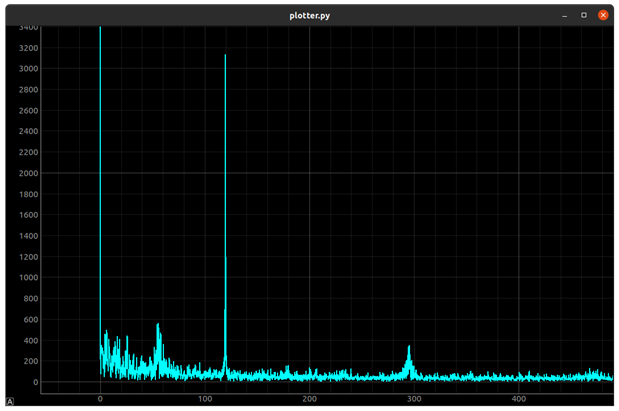
Task: Click the 1600 label on the y-axis
Action: pyautogui.click(x=28, y=215)
